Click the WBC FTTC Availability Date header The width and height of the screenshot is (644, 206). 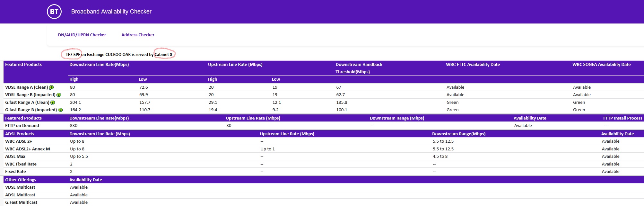click(473, 64)
